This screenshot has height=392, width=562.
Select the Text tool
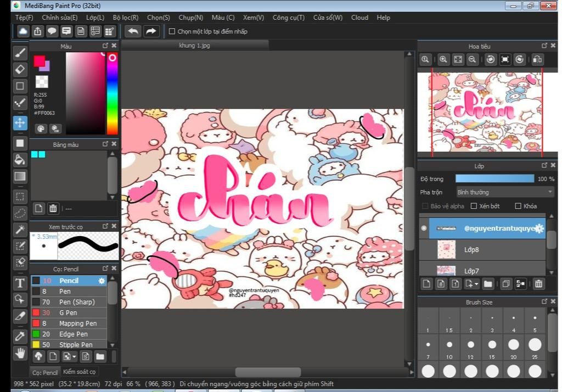coord(20,283)
